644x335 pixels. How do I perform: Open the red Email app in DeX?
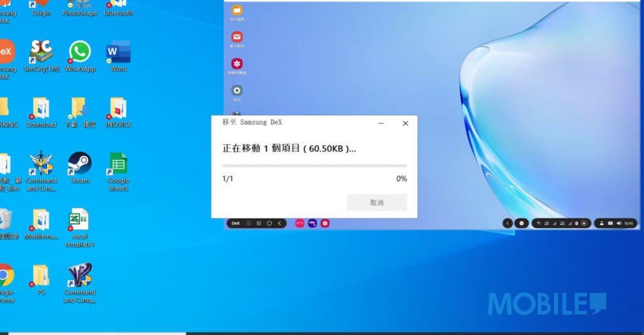(237, 40)
